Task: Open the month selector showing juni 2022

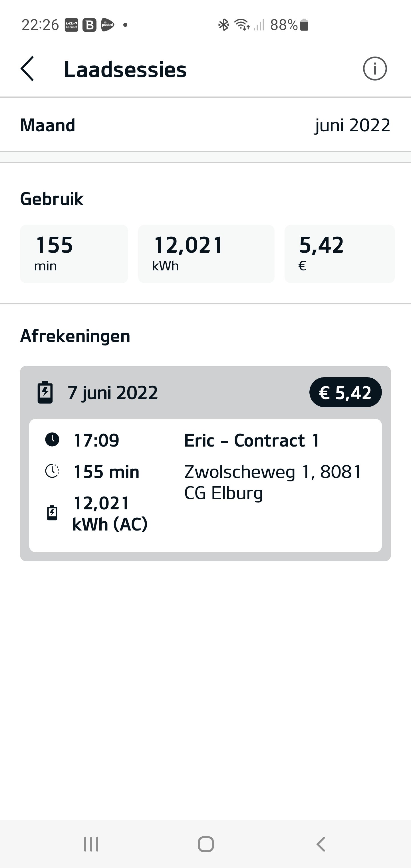Action: click(352, 125)
